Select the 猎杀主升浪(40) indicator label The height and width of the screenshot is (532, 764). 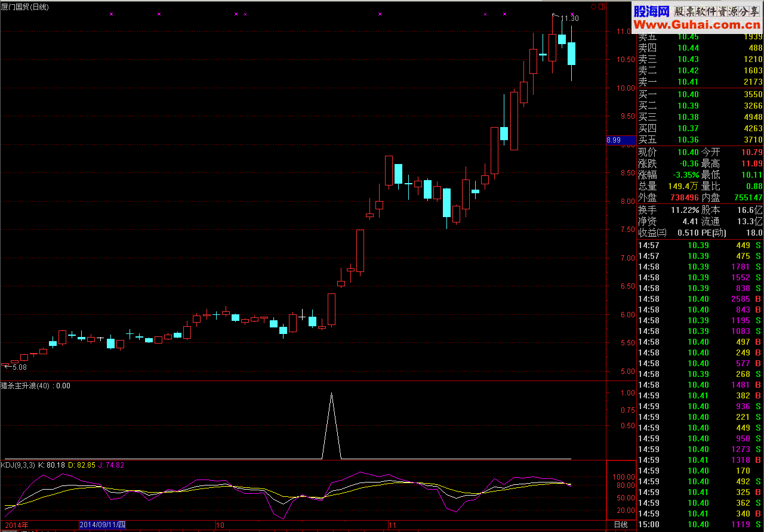pyautogui.click(x=26, y=386)
